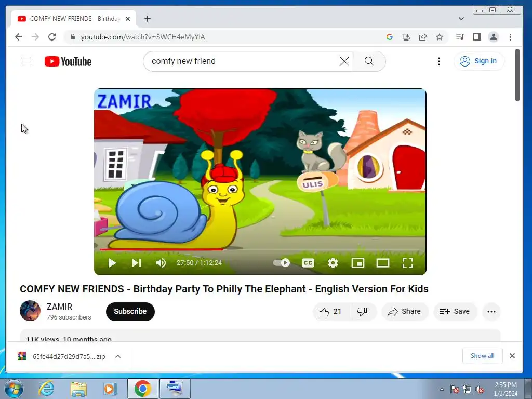Open the Chrome three-dot menu
The height and width of the screenshot is (399, 532).
tap(510, 37)
